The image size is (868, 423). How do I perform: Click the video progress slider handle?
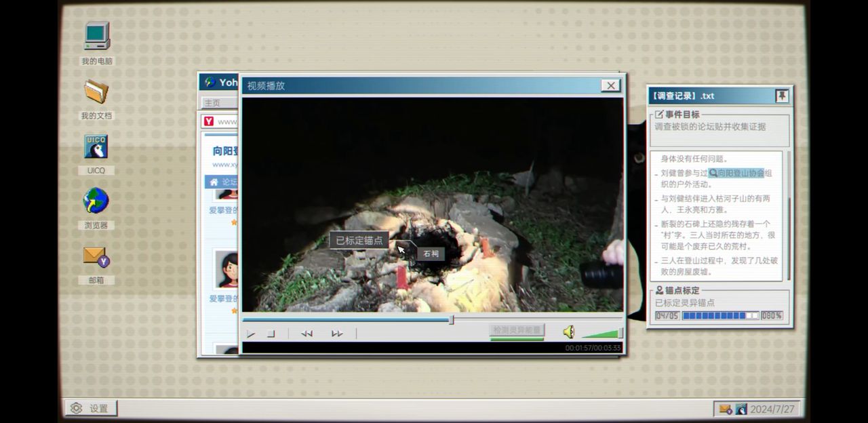pyautogui.click(x=451, y=319)
